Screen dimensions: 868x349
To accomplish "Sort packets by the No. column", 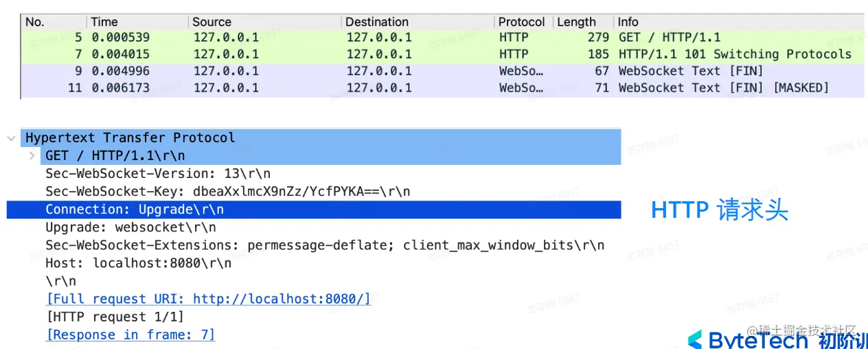I will pyautogui.click(x=34, y=22).
